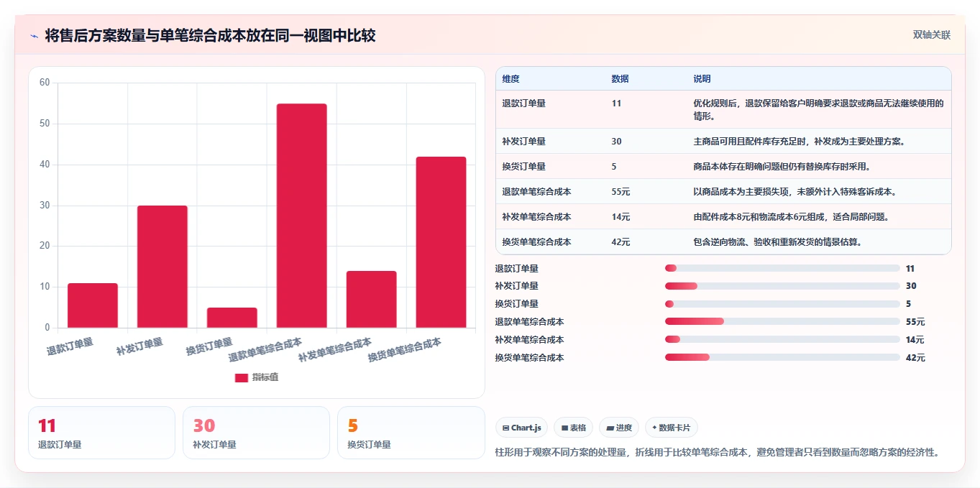Click the 进度 tag chip

618,428
